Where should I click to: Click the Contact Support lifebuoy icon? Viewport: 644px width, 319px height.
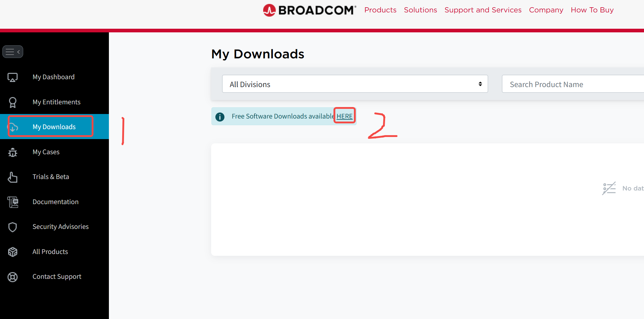tap(12, 277)
